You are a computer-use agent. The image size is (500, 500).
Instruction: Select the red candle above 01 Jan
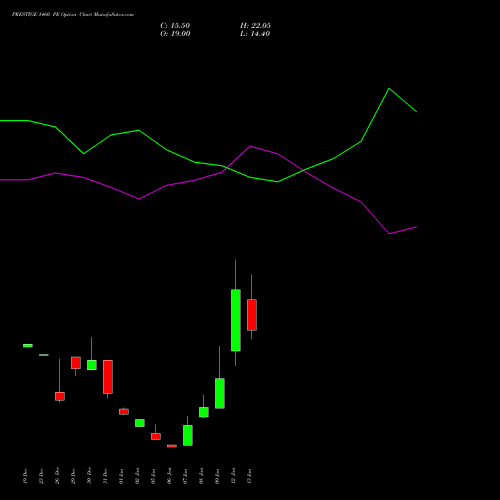pyautogui.click(x=124, y=412)
